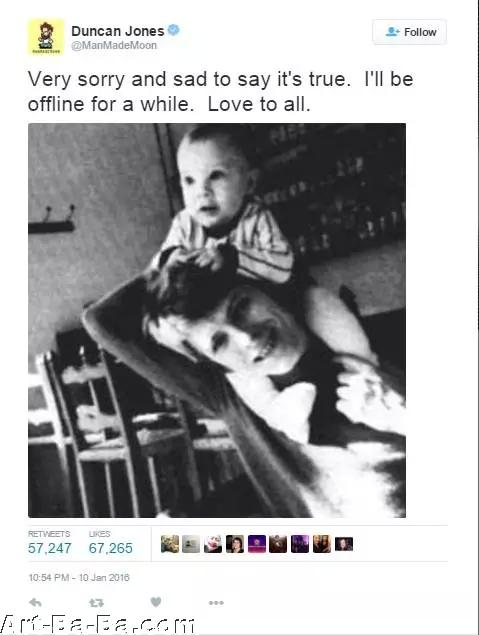View the 57,247 retweets list
479x635 pixels.
coord(49,543)
